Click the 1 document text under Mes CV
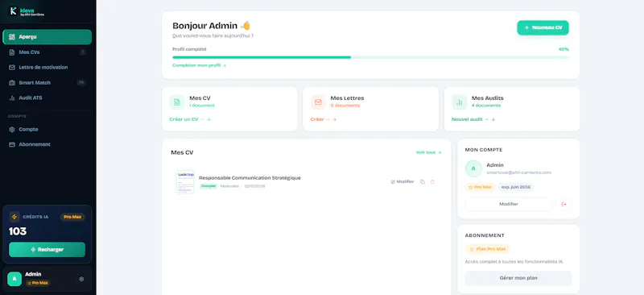The image size is (644, 295). [202, 106]
